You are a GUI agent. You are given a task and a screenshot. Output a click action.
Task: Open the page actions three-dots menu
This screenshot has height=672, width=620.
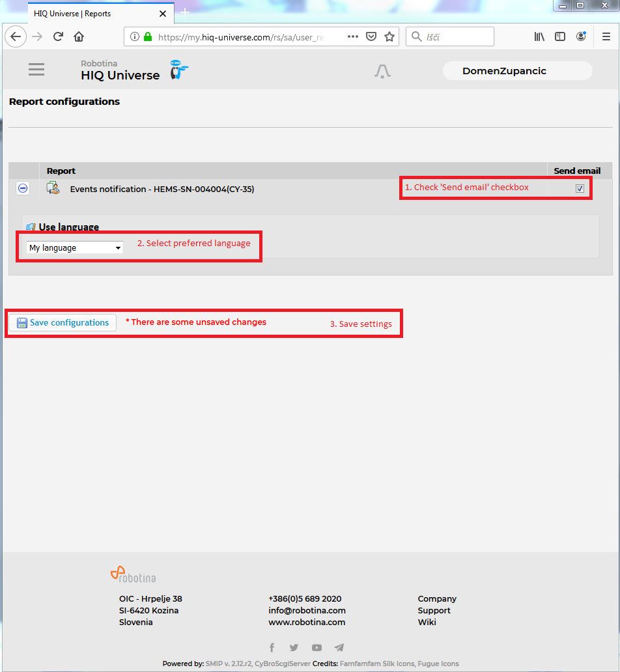tap(352, 37)
